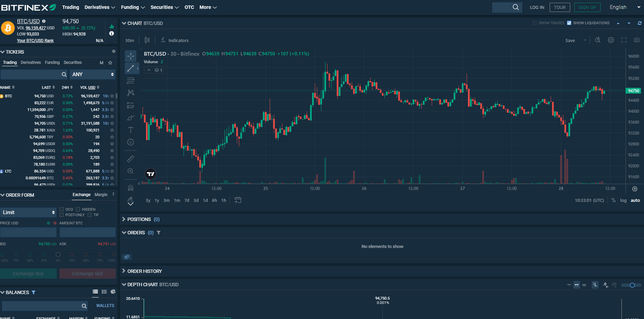Open the ANY currency filter dropdown
This screenshot has width=644, height=319.
(x=93, y=74)
